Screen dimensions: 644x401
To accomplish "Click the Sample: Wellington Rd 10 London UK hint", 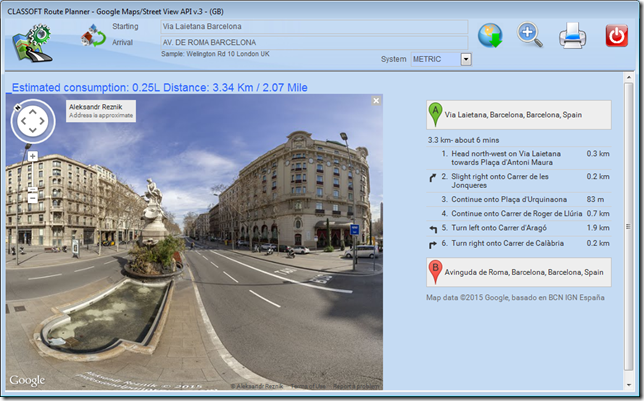I will (215, 54).
